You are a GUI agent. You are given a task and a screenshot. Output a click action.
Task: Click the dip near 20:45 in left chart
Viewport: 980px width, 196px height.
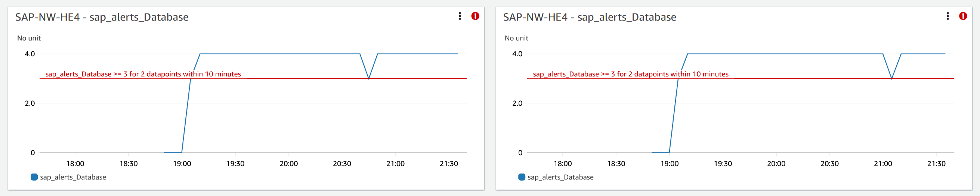[x=369, y=78]
